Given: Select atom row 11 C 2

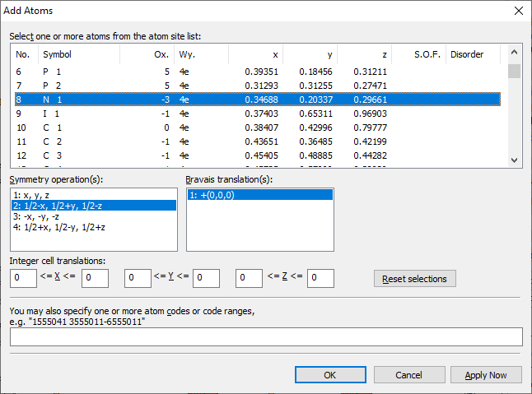Looking at the screenshot, I should 247,141.
